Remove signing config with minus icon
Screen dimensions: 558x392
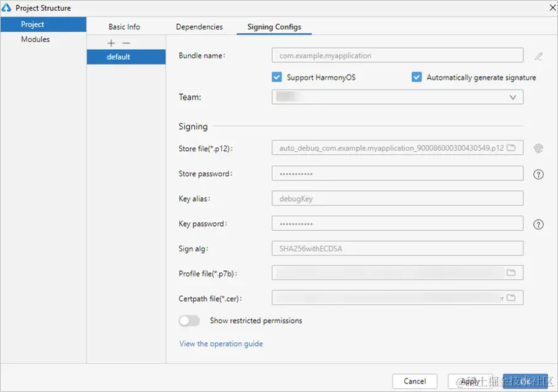click(126, 43)
